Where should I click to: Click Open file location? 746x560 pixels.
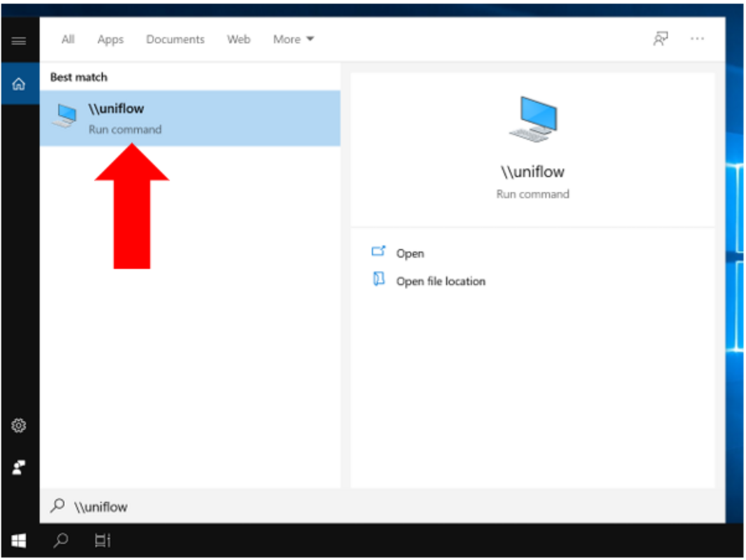440,281
